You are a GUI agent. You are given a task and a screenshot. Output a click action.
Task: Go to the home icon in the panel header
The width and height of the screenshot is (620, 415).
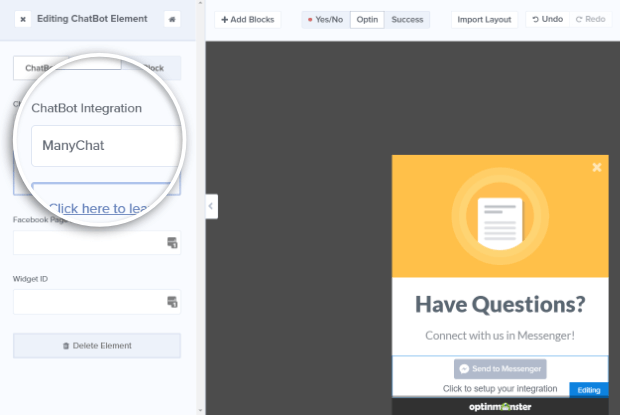(x=172, y=19)
